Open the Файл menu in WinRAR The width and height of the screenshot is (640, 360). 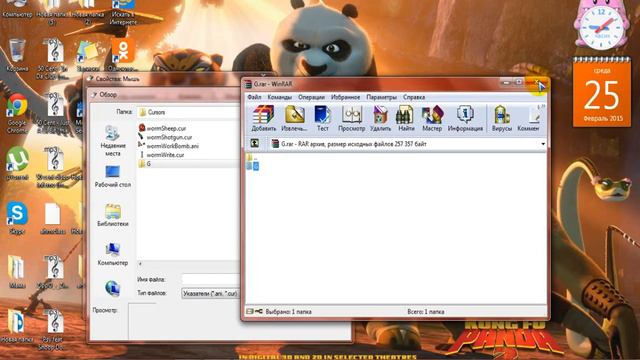[x=254, y=97]
